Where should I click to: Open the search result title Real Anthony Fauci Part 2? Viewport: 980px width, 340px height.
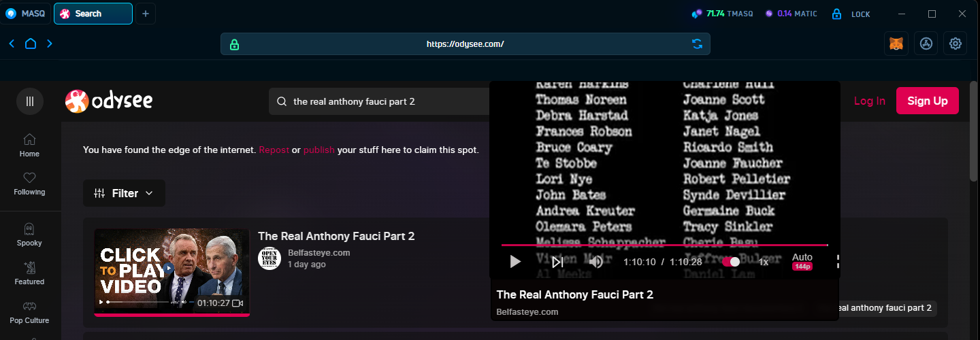336,237
